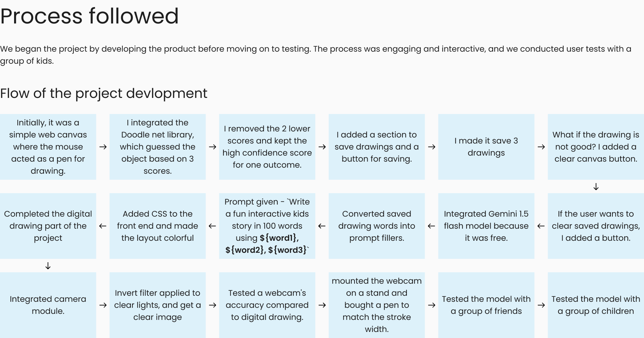Click the down arrow below the clear canvas button box

point(596,187)
